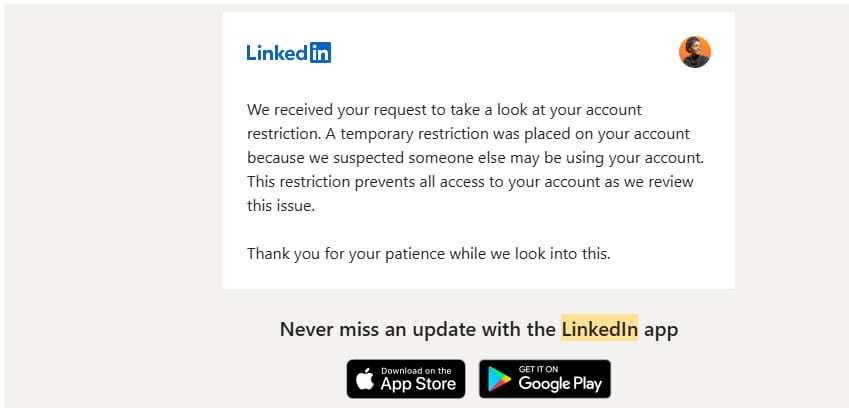Image resolution: width=849 pixels, height=408 pixels.
Task: Click the "this issue." text line
Action: [280, 206]
